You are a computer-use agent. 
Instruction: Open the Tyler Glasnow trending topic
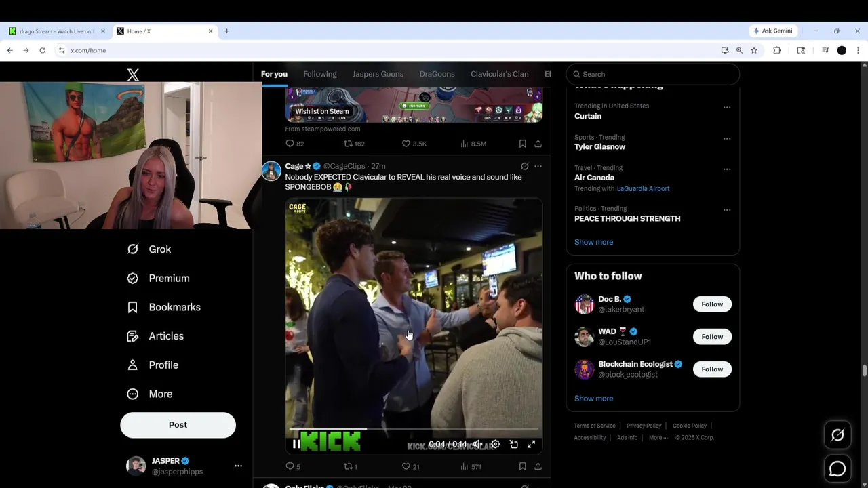[x=599, y=146]
